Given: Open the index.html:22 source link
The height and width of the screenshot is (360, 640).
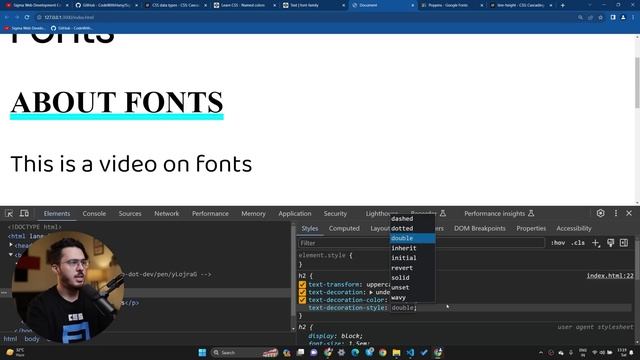Looking at the screenshot, I should [610, 276].
